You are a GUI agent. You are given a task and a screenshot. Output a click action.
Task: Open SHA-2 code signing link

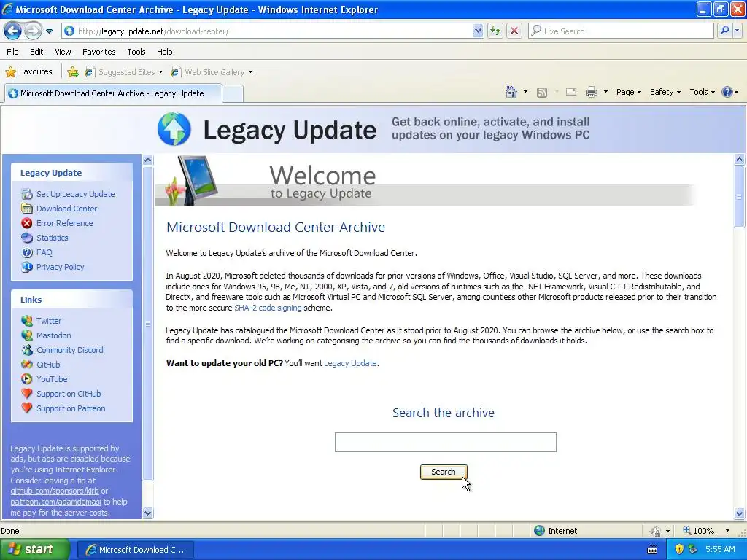268,308
